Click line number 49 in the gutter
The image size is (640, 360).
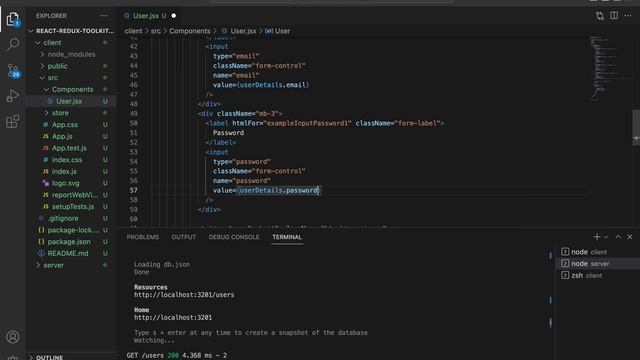133,113
